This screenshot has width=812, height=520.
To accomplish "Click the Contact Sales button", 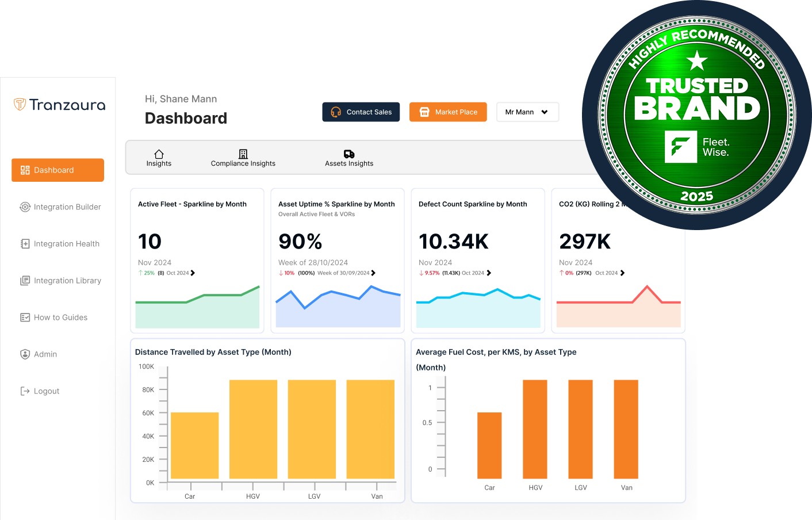I will [361, 112].
